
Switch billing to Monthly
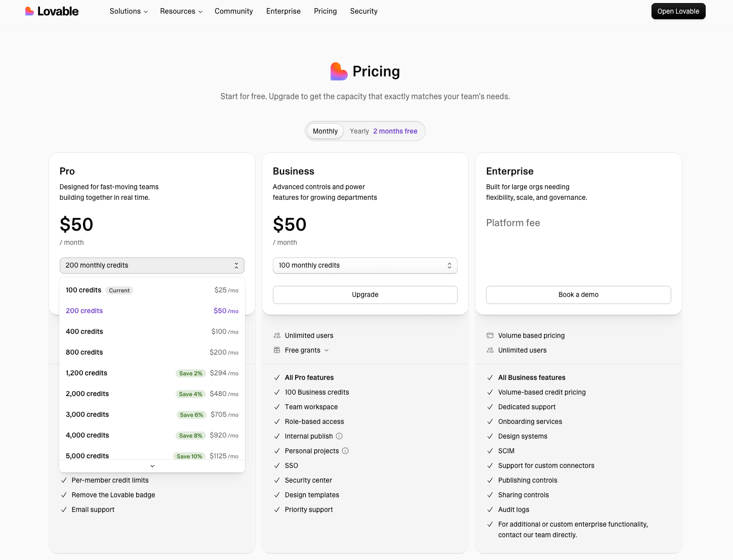coord(325,131)
